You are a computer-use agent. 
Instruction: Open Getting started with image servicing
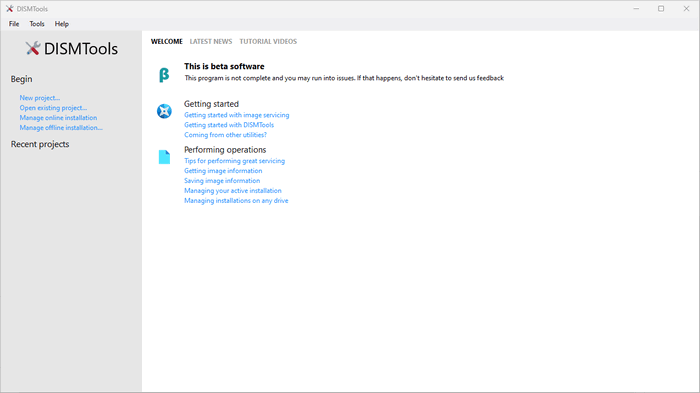237,115
